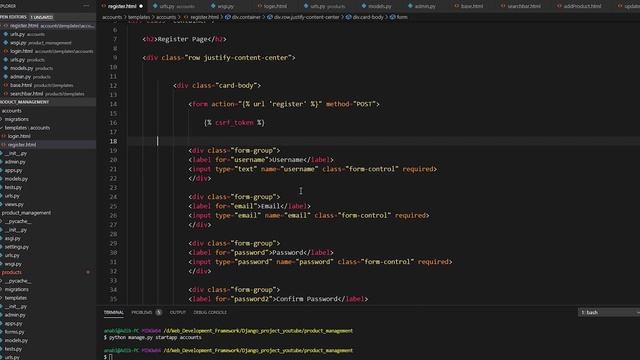Open register.html in the file tree
640x360 pixels.
click(48, 144)
